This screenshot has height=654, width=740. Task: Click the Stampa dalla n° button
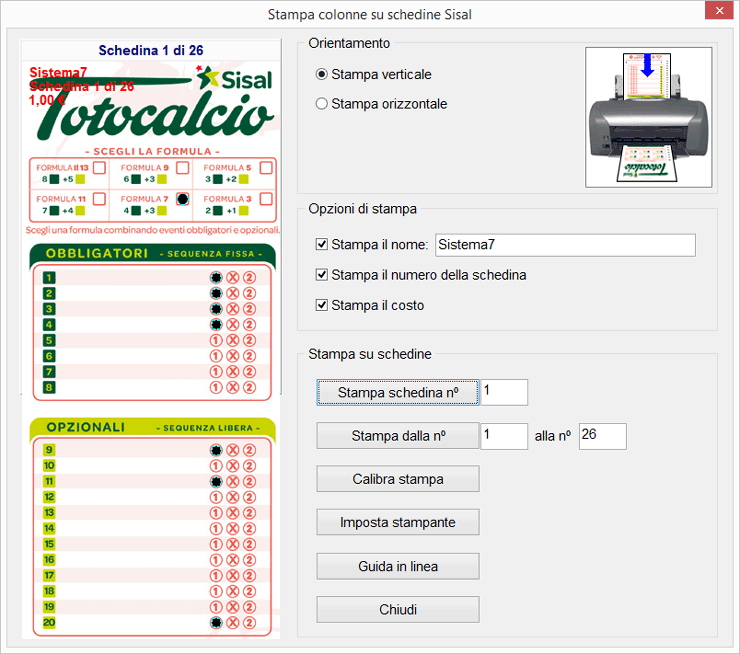click(x=397, y=436)
